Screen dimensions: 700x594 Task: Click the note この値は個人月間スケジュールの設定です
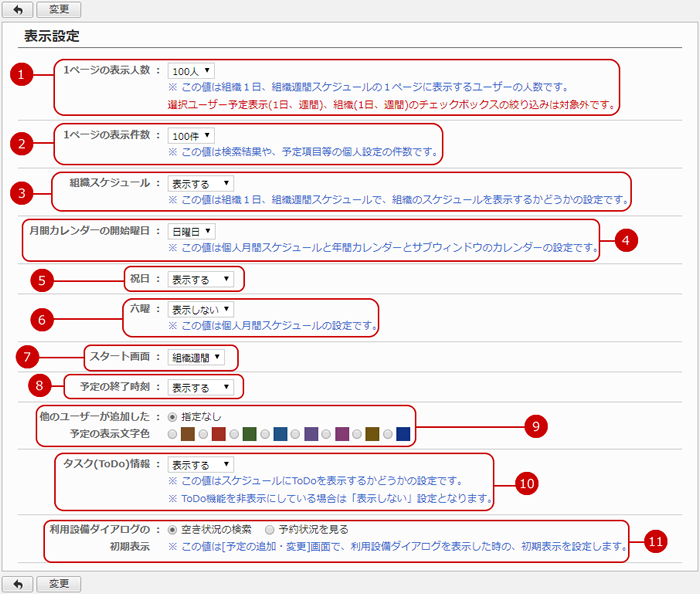tap(272, 326)
